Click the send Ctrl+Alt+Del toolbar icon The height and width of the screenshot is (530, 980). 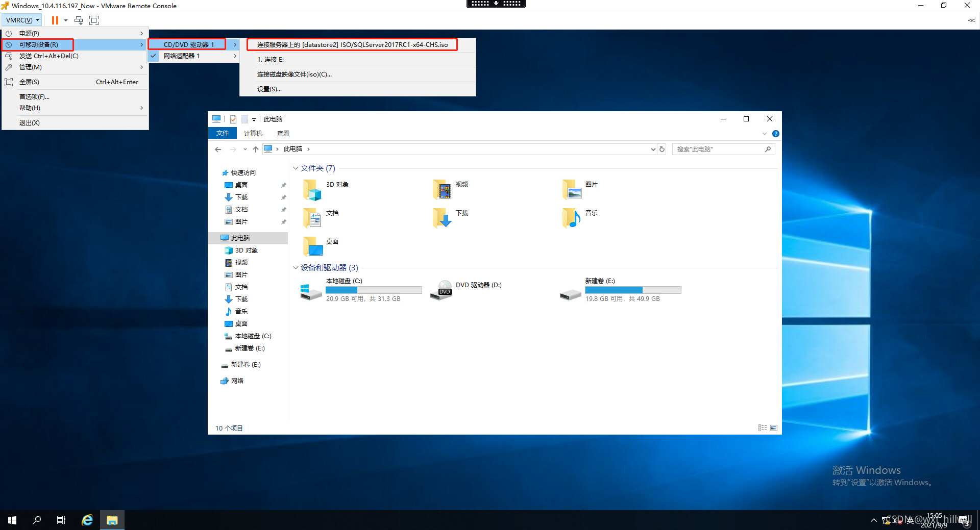click(x=79, y=20)
